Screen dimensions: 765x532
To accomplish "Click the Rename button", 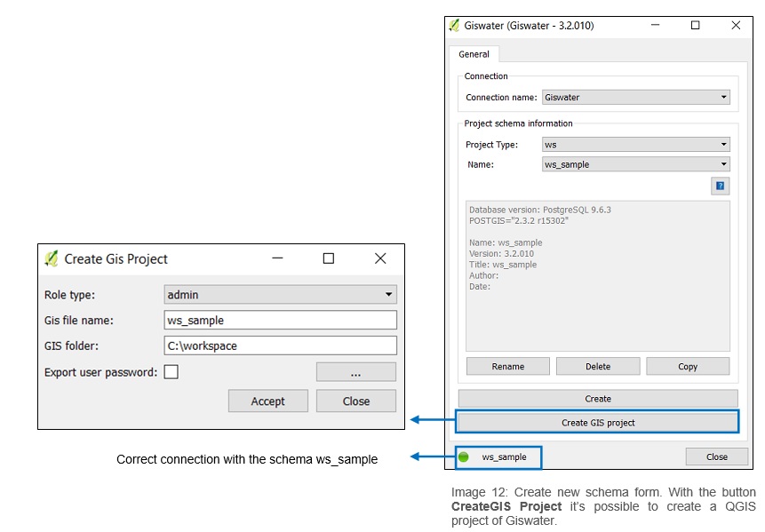I will 508,366.
